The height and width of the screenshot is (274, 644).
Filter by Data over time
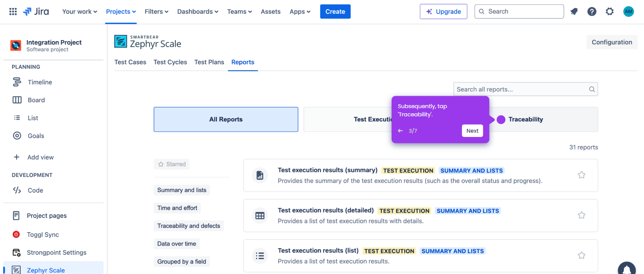[x=177, y=244]
